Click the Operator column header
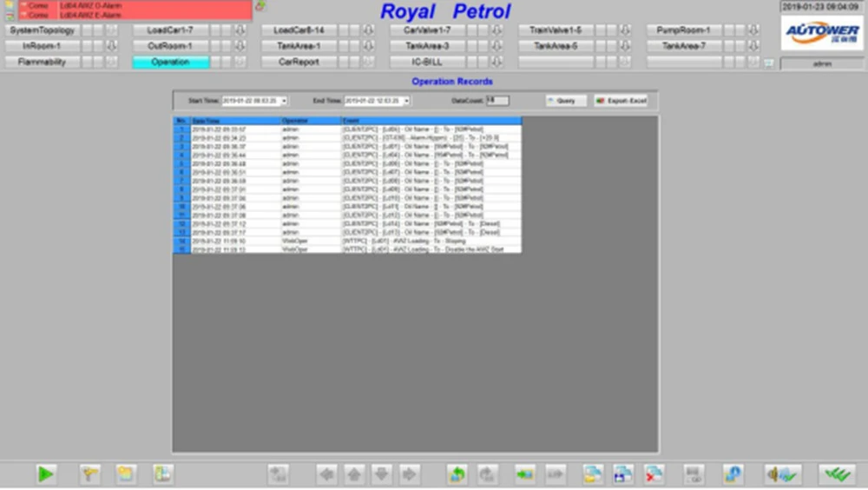868x490 pixels. [x=311, y=120]
